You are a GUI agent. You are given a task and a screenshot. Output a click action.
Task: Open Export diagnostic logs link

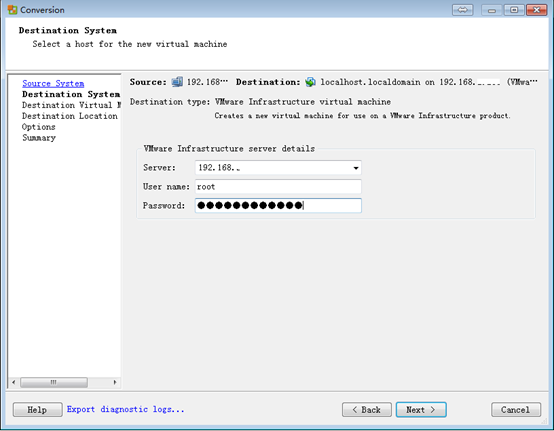coord(125,409)
